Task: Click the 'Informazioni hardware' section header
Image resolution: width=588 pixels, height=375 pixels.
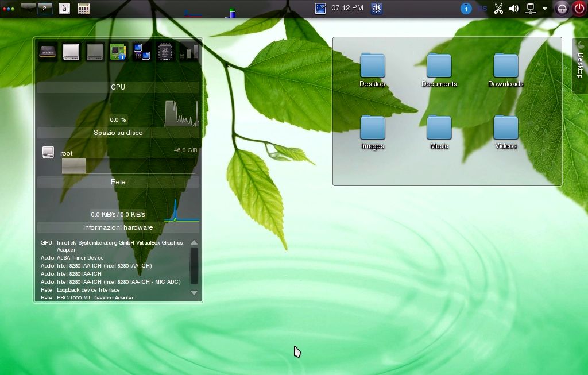Action: (x=118, y=227)
